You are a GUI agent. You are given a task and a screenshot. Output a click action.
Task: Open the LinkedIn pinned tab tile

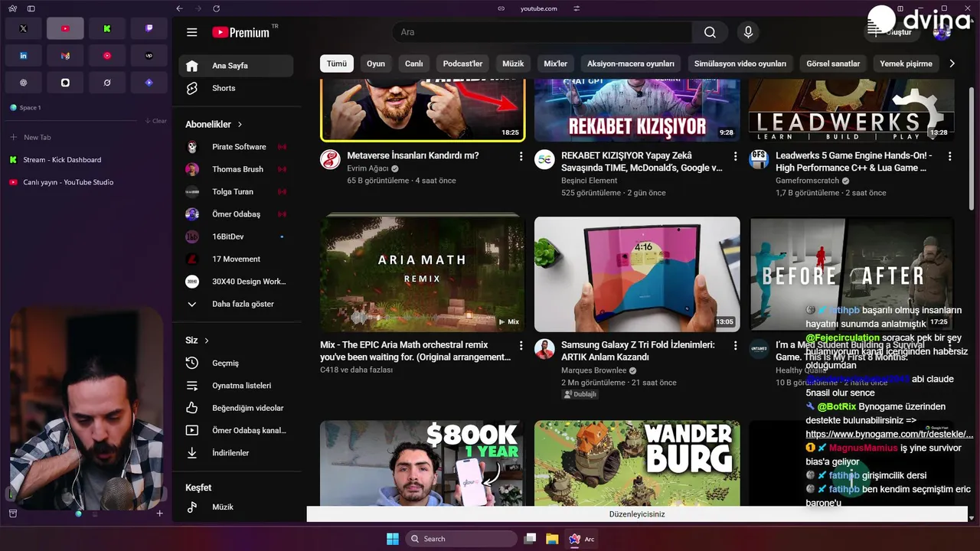23,55
